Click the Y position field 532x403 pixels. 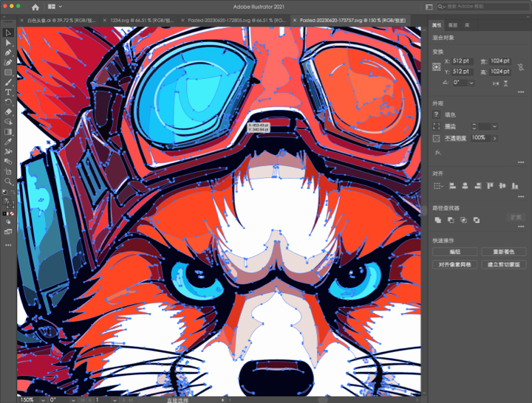pos(463,72)
